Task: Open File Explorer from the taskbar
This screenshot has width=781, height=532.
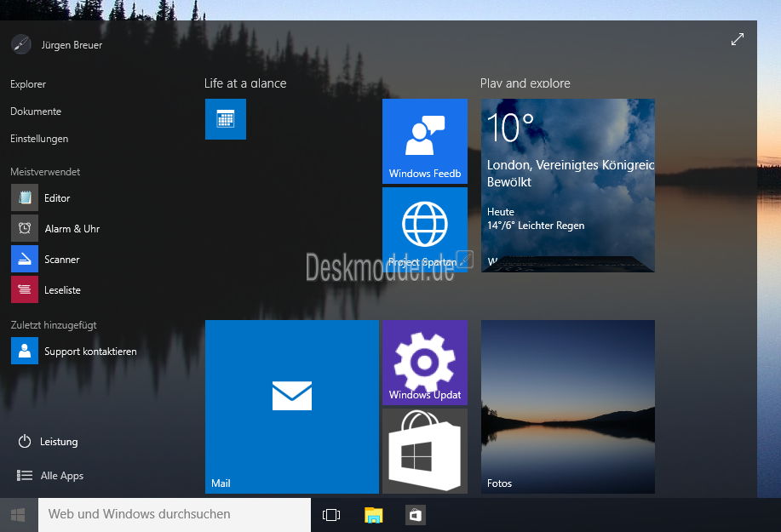Action: [374, 515]
